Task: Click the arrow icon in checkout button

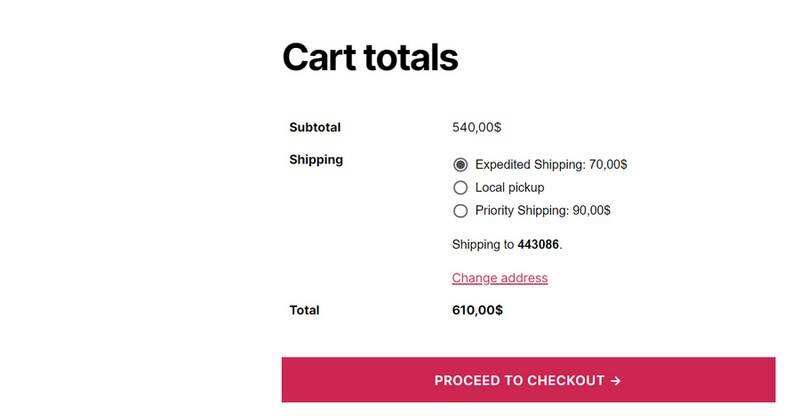Action: 616,380
